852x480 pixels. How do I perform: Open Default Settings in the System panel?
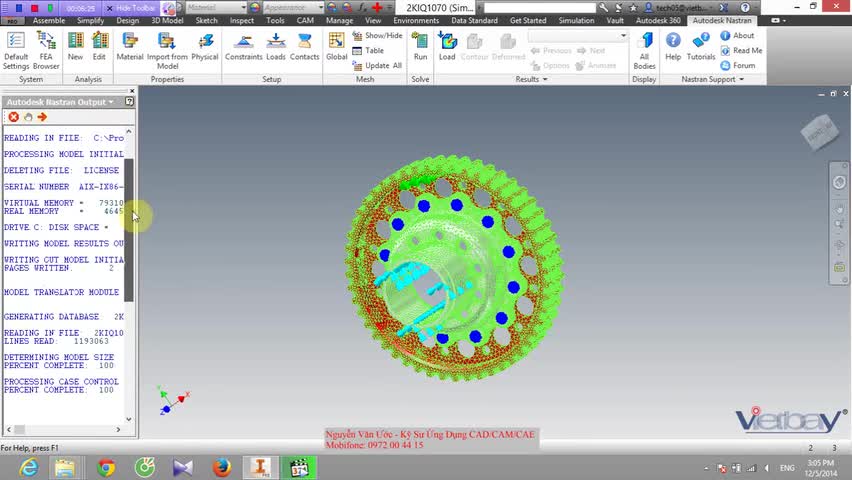[x=16, y=51]
